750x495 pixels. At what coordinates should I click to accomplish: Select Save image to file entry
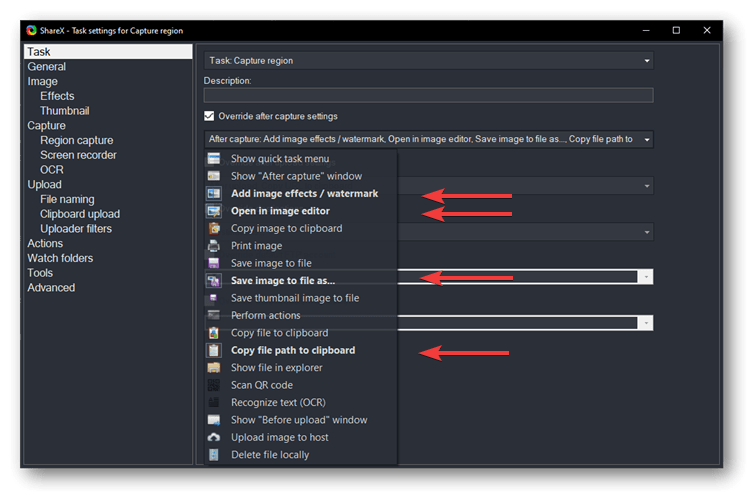pos(301,263)
